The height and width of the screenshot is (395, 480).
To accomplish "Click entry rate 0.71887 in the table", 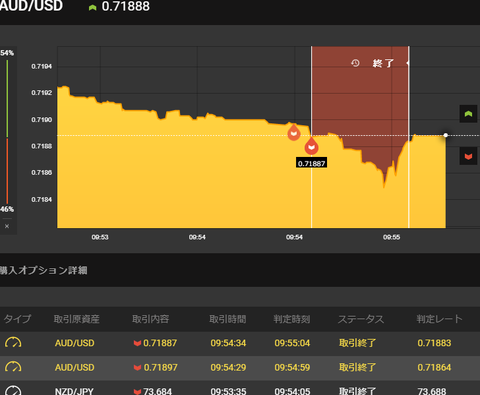I will pyautogui.click(x=160, y=343).
